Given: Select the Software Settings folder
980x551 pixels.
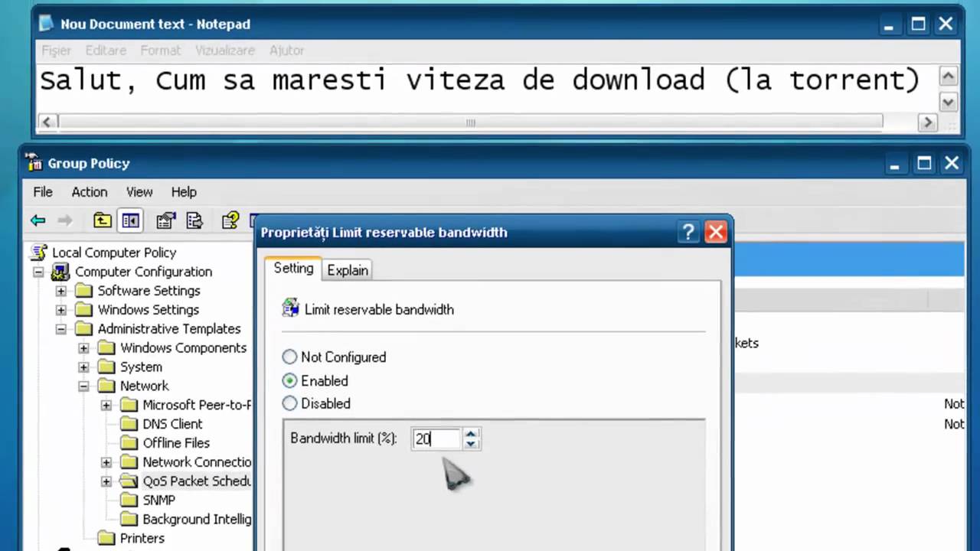Looking at the screenshot, I should pyautogui.click(x=149, y=291).
